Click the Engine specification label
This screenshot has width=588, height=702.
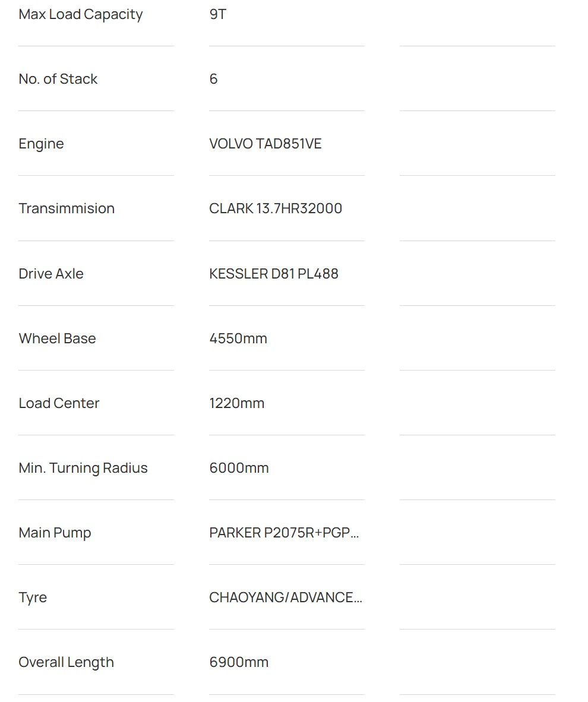tap(41, 144)
